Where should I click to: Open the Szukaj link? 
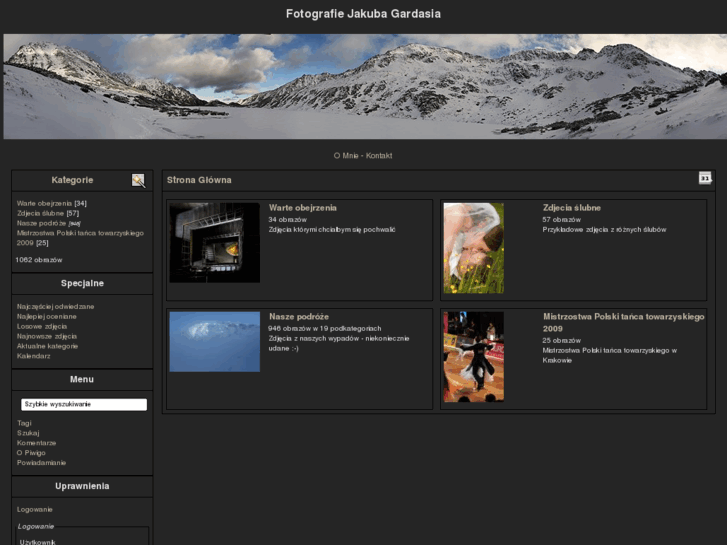pyautogui.click(x=28, y=433)
